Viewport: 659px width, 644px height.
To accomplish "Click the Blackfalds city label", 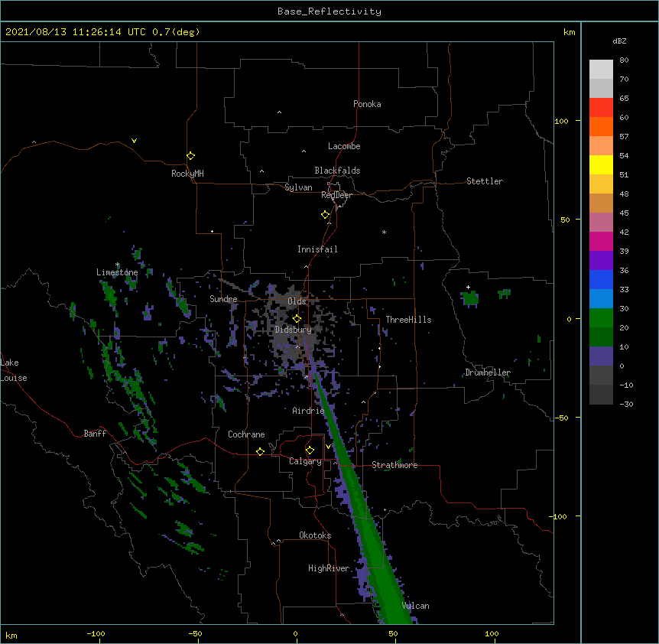I will pos(337,171).
